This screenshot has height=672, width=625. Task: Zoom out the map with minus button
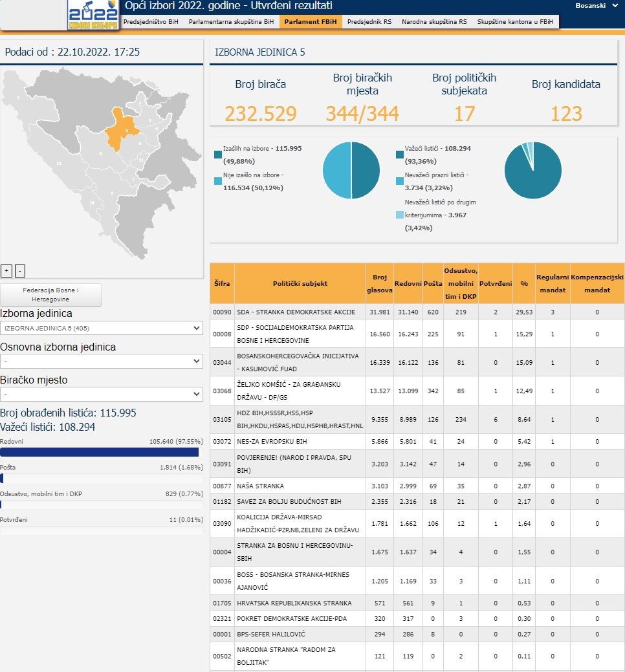(19, 270)
